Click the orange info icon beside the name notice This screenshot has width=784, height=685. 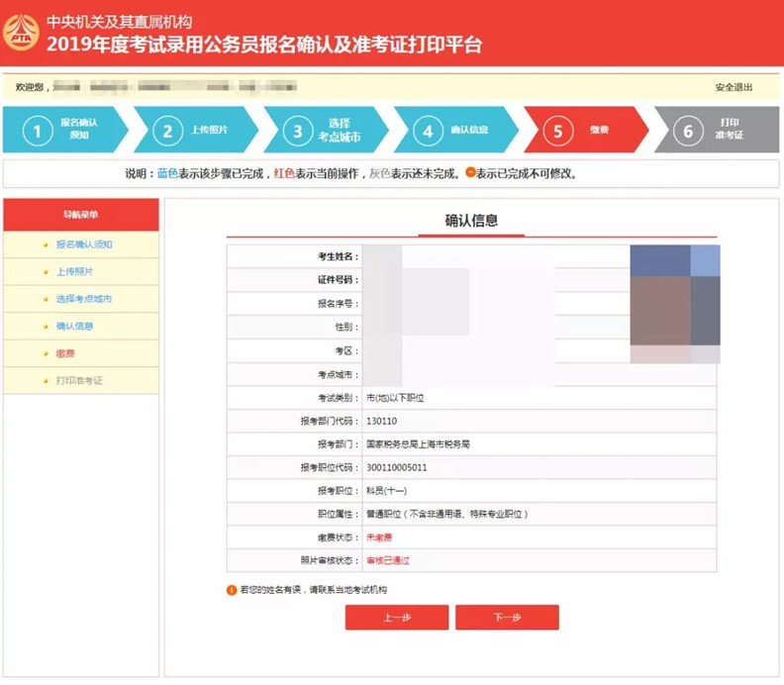click(232, 590)
